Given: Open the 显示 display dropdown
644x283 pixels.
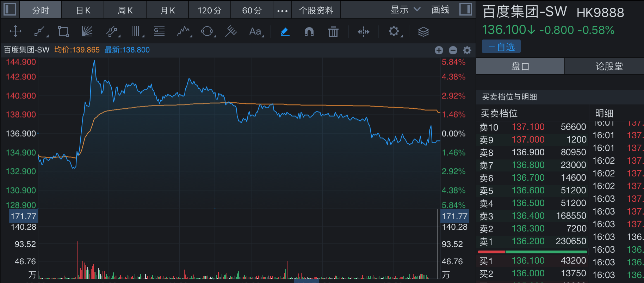Looking at the screenshot, I should click(x=405, y=10).
